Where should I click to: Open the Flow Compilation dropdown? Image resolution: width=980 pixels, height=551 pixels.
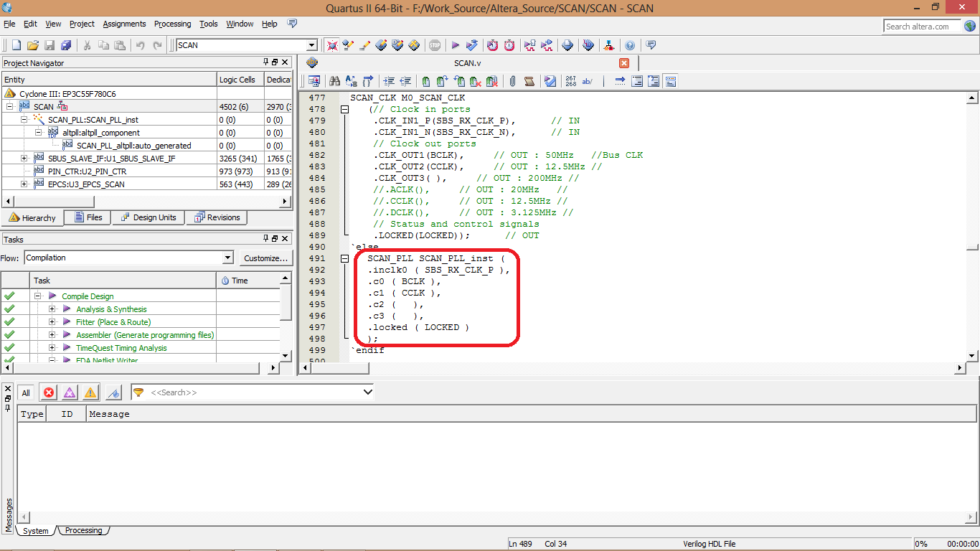click(x=227, y=258)
